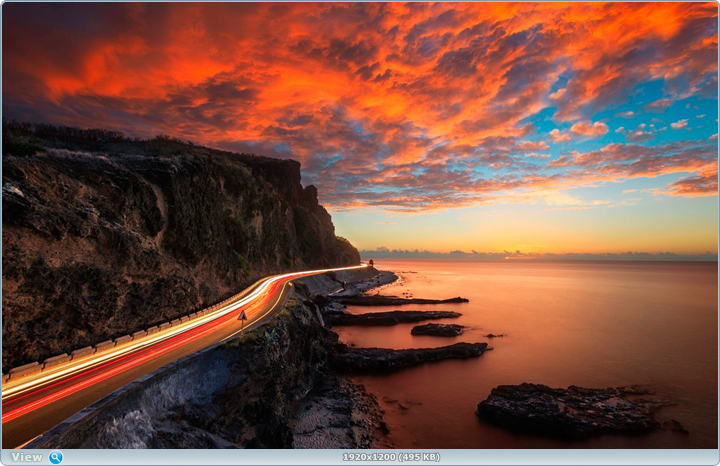Click the small isolated rock in the water
Image resolution: width=720 pixels, height=466 pixels.
click(x=437, y=329)
